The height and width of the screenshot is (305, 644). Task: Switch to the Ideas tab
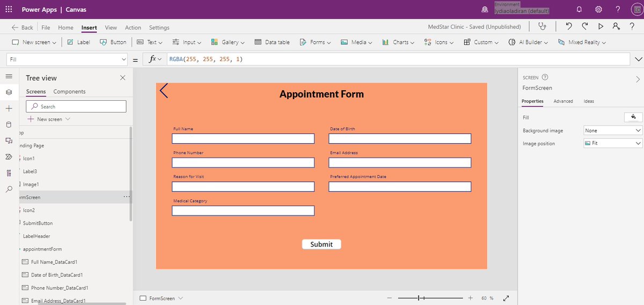pyautogui.click(x=589, y=101)
